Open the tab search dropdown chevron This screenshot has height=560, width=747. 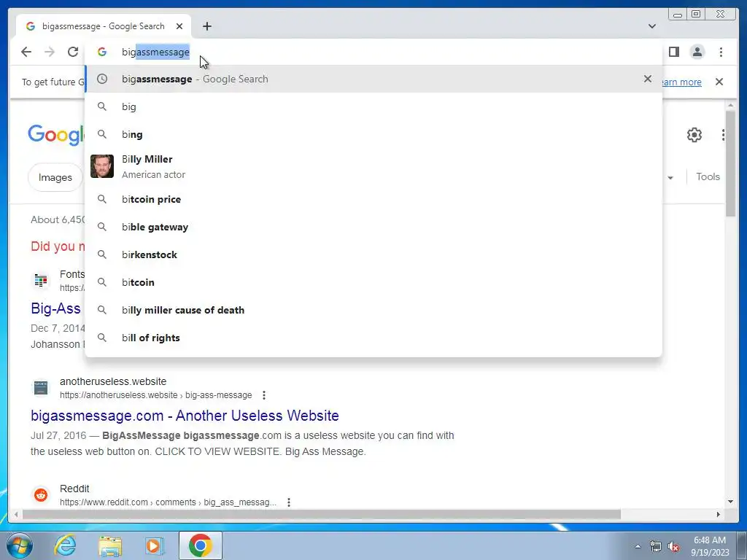tap(652, 26)
